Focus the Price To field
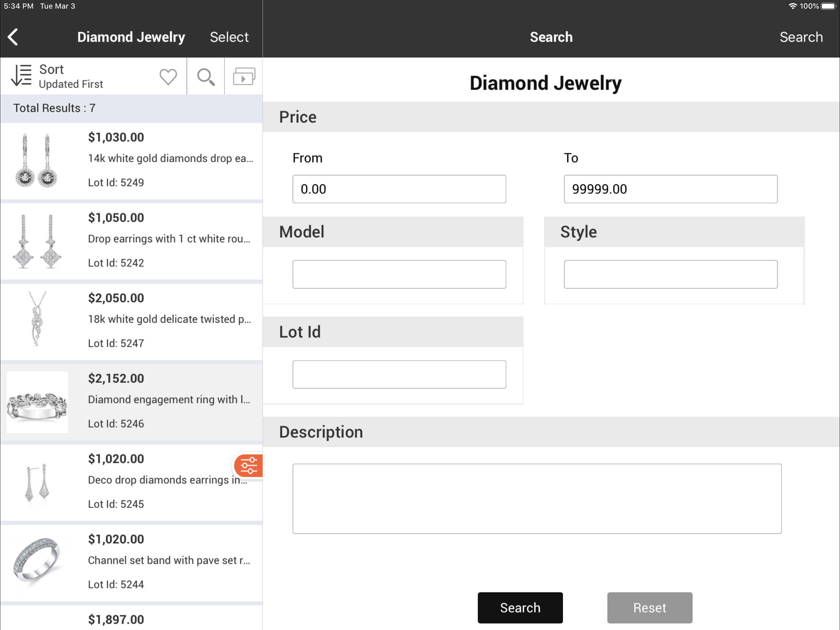 point(670,189)
